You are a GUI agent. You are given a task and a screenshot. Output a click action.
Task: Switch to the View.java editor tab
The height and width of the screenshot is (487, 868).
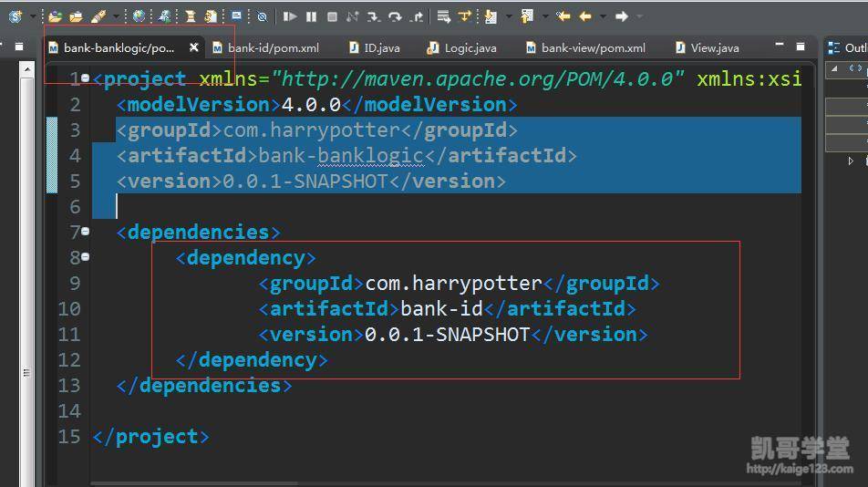pyautogui.click(x=714, y=47)
